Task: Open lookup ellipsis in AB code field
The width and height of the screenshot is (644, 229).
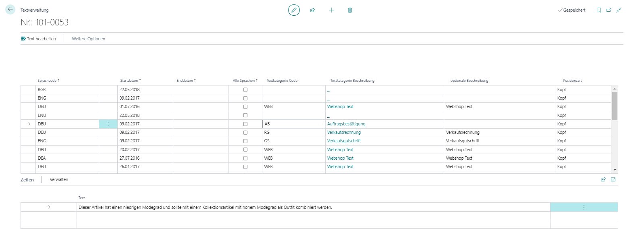Action: pyautogui.click(x=321, y=124)
